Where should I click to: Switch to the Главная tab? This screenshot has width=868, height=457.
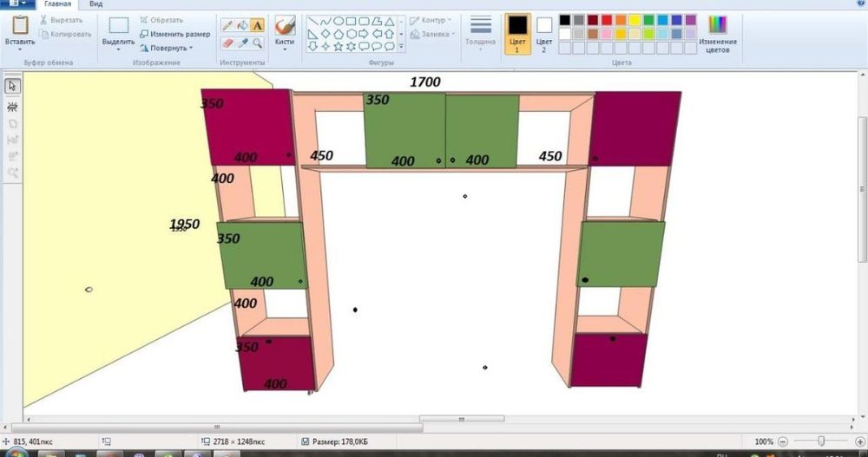(57, 3)
